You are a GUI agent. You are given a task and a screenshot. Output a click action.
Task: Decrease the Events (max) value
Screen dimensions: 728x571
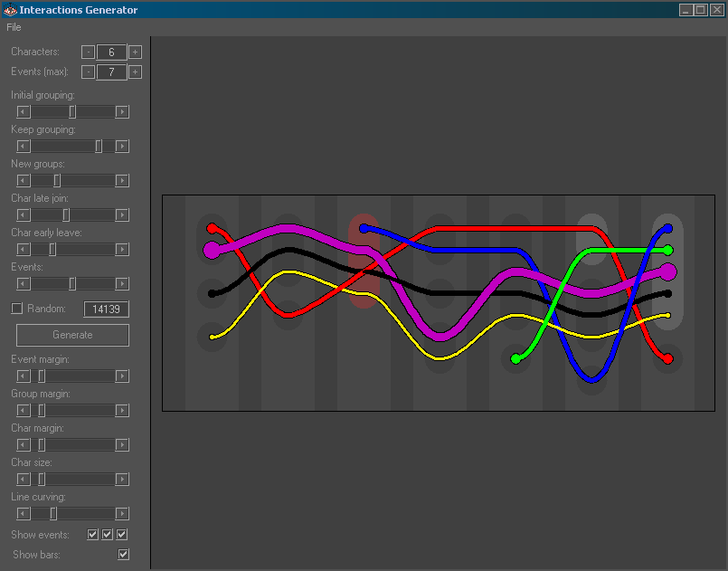tap(88, 71)
